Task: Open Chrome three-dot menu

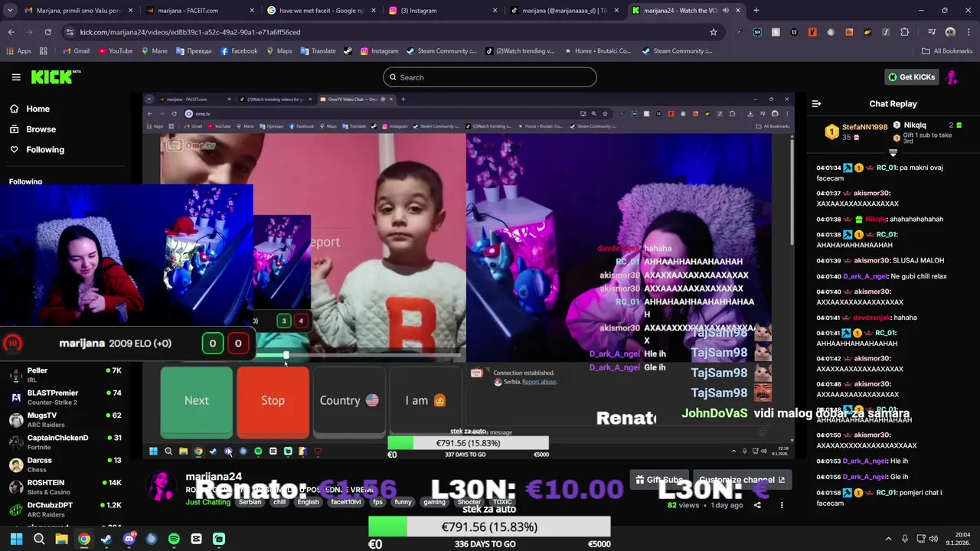Action: pos(969,32)
